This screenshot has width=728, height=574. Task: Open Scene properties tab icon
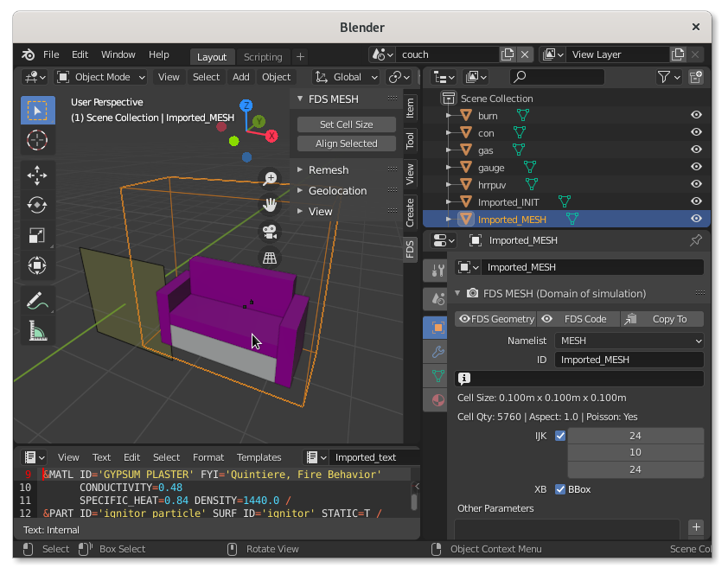click(x=437, y=299)
